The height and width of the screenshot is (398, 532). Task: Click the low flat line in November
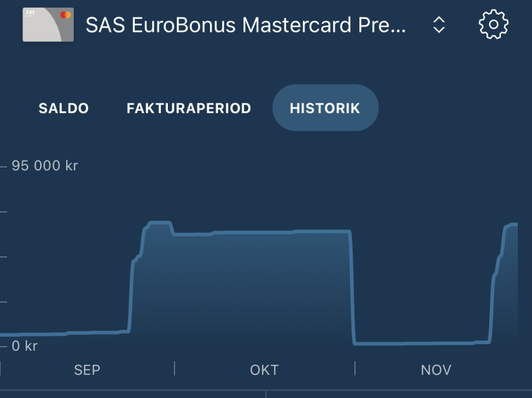[x=420, y=343]
